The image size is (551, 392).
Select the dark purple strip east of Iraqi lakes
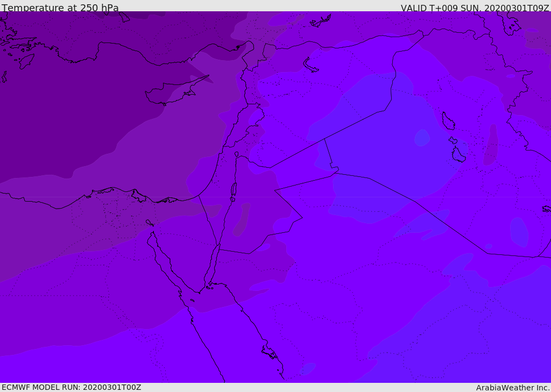coord(491,145)
